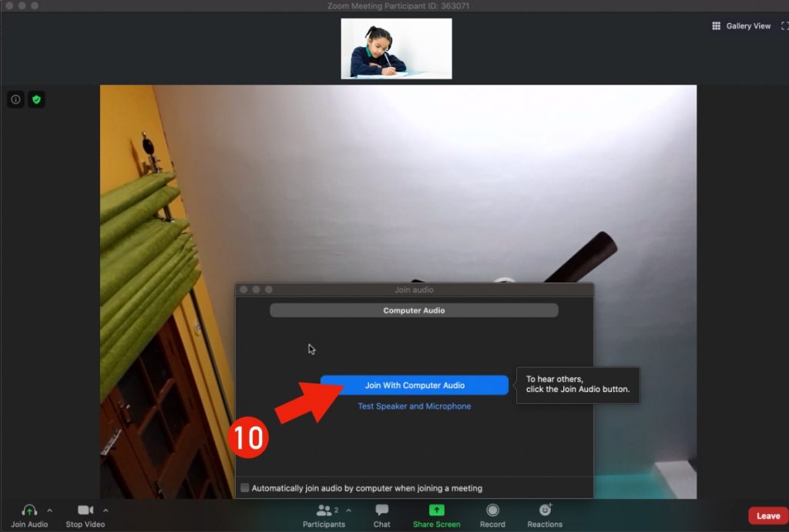Toggle your camera off with Stop Video

click(85, 510)
